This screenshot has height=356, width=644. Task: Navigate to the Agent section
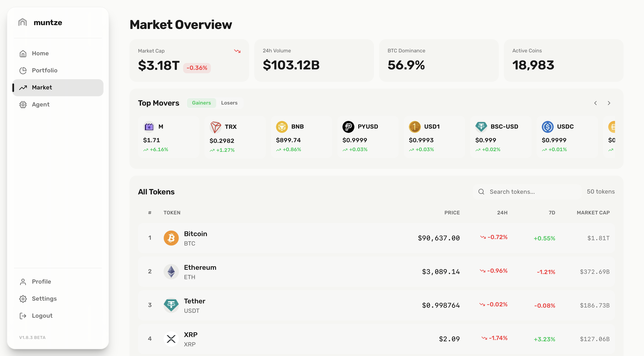tap(40, 105)
